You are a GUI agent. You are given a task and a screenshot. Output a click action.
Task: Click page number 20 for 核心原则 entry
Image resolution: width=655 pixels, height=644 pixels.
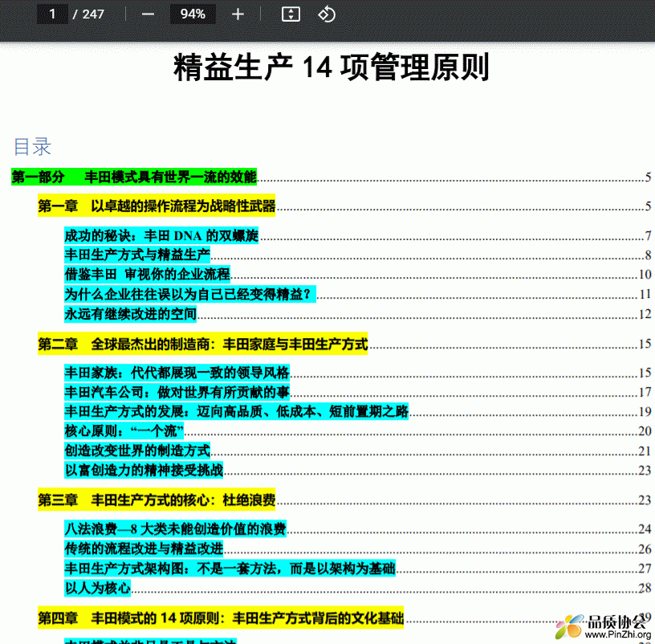[x=645, y=431]
